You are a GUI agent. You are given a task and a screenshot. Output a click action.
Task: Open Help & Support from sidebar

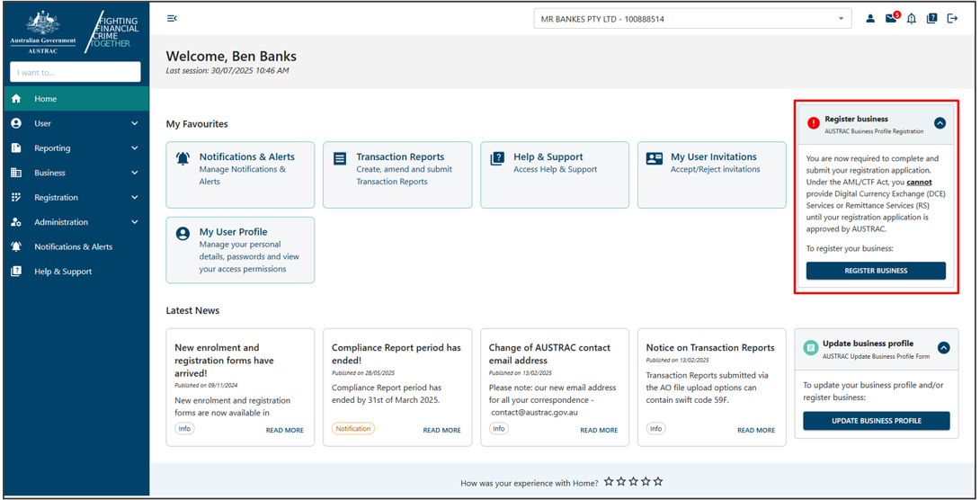tap(76, 272)
